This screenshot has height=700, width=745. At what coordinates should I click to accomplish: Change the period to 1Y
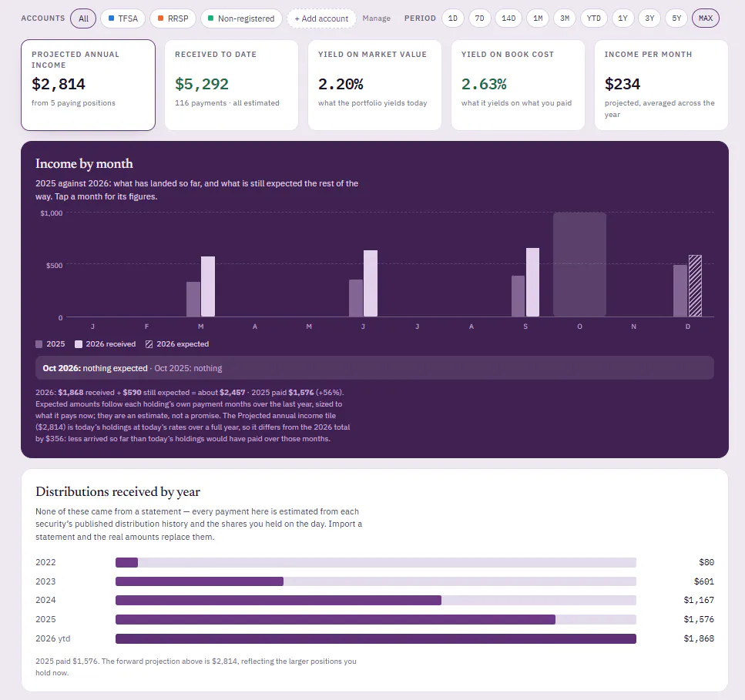pos(623,18)
